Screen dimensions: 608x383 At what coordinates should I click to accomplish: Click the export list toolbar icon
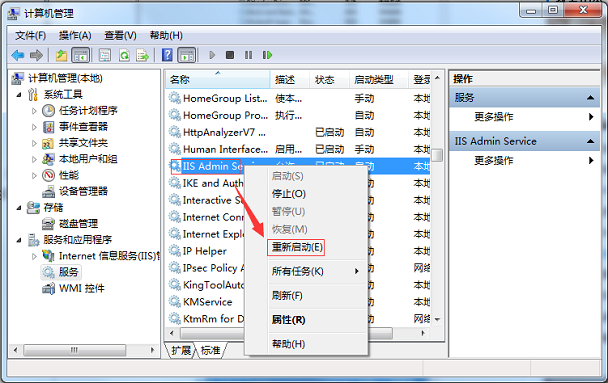click(142, 55)
